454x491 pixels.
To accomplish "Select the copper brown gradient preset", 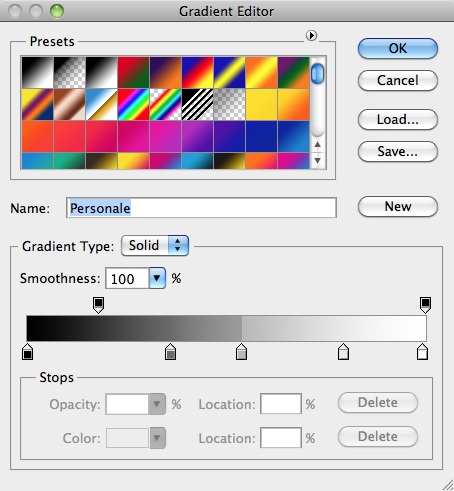I will point(69,104).
